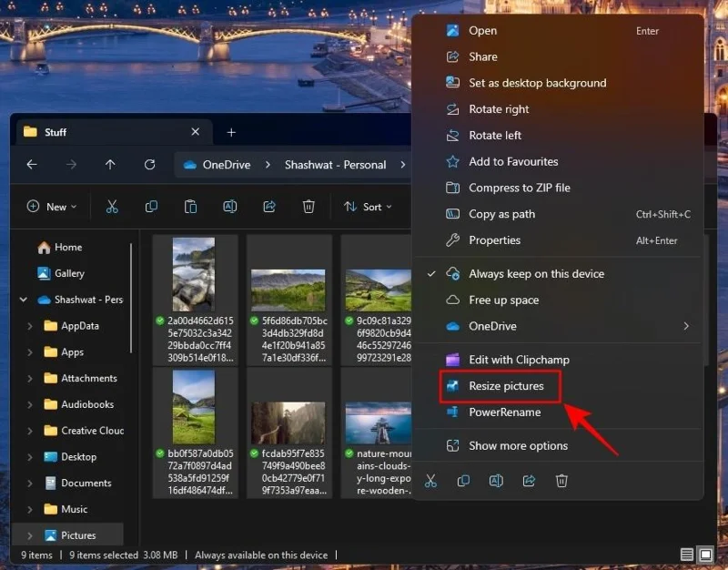Viewport: 728px width, 570px height.
Task: Click the delete icon inside the context menu
Action: click(561, 480)
